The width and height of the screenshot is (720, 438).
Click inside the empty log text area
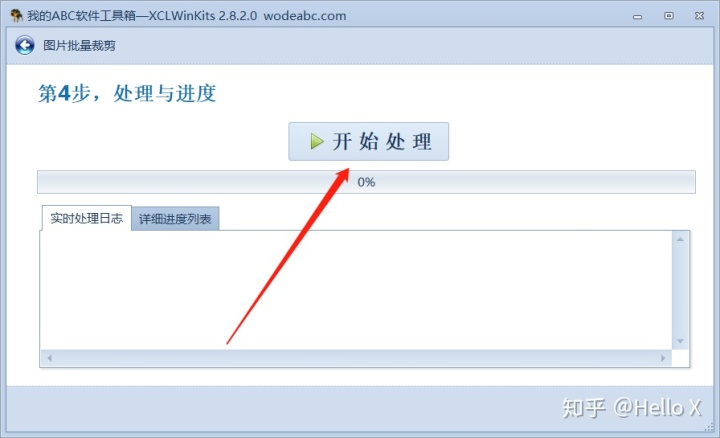click(356, 290)
